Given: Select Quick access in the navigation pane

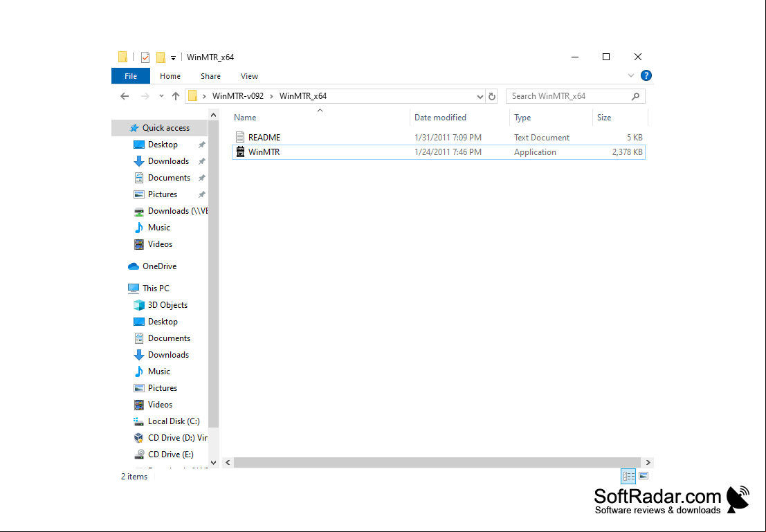Looking at the screenshot, I should click(x=160, y=128).
